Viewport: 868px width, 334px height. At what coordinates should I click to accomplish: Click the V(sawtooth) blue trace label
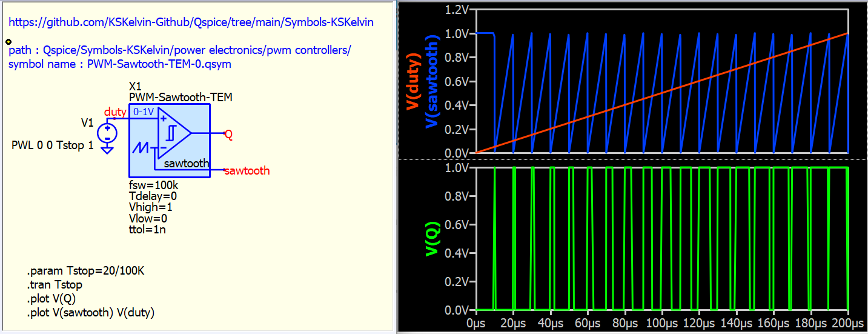click(x=432, y=82)
